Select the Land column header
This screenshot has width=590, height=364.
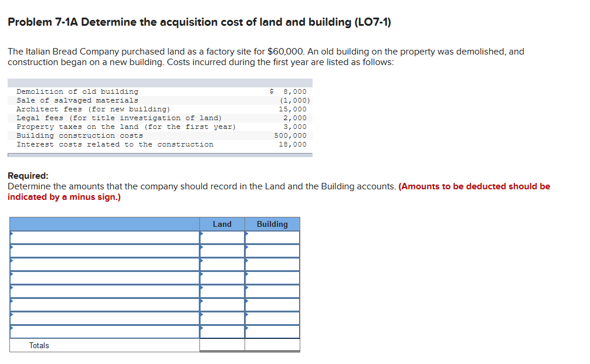click(x=223, y=224)
